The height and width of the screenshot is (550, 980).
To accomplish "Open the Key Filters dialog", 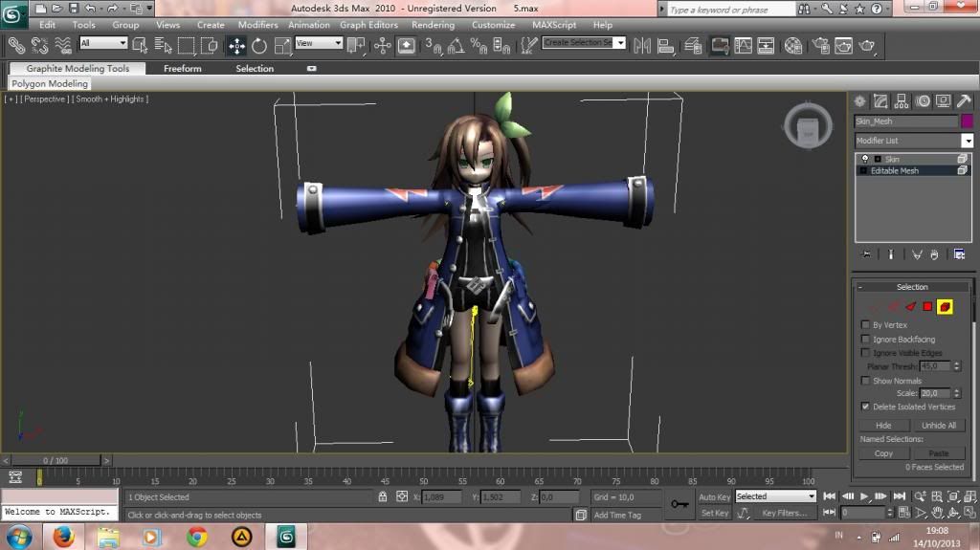I will coord(785,513).
